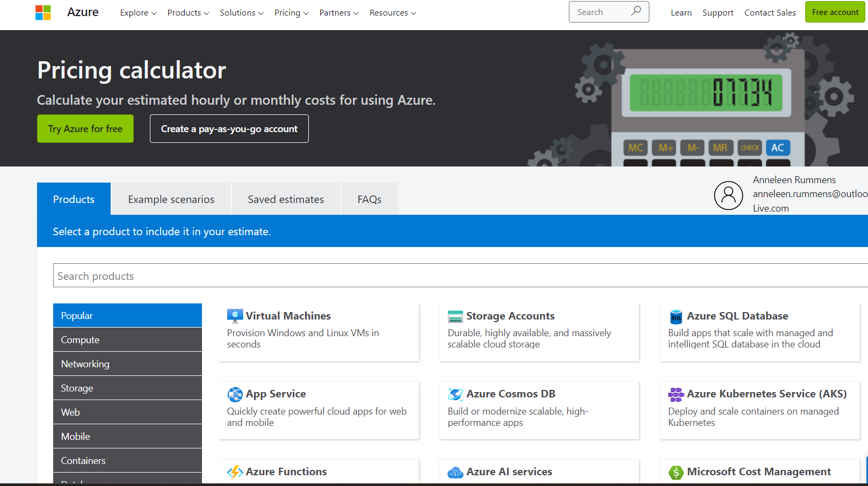Add Storage Accounts to the estimate

(539, 332)
